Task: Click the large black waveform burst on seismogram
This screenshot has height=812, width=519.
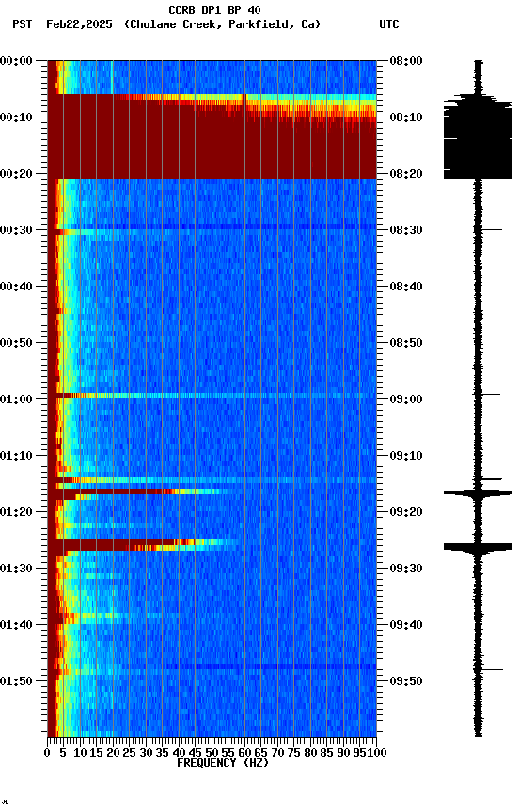Action: (478, 137)
